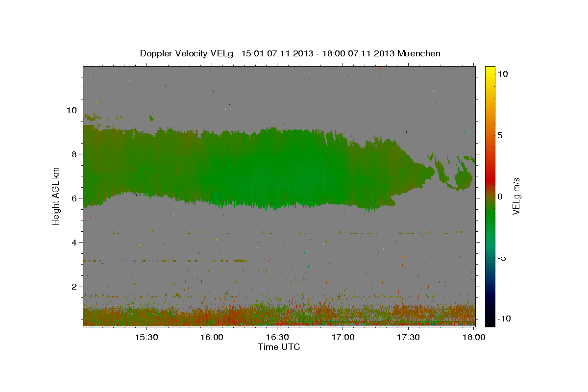Click the 'Muenchen' station name in title
Screen dimensions: 588x392
point(419,53)
